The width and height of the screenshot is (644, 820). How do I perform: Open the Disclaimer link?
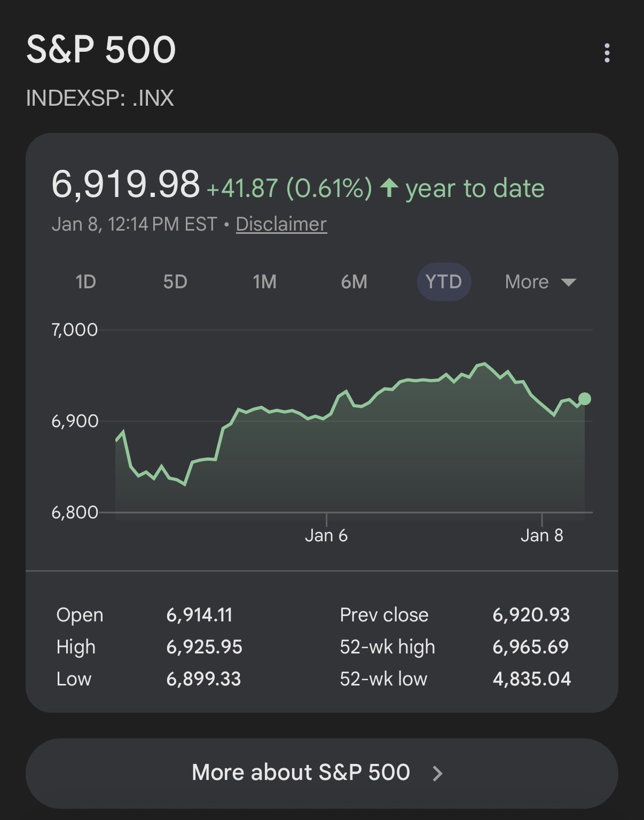click(281, 224)
